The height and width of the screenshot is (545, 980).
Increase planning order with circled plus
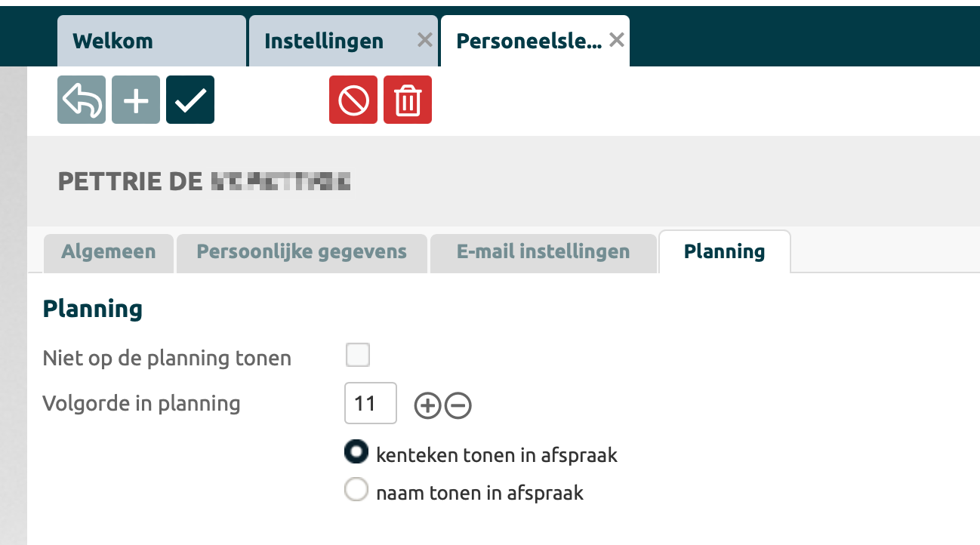pyautogui.click(x=427, y=405)
